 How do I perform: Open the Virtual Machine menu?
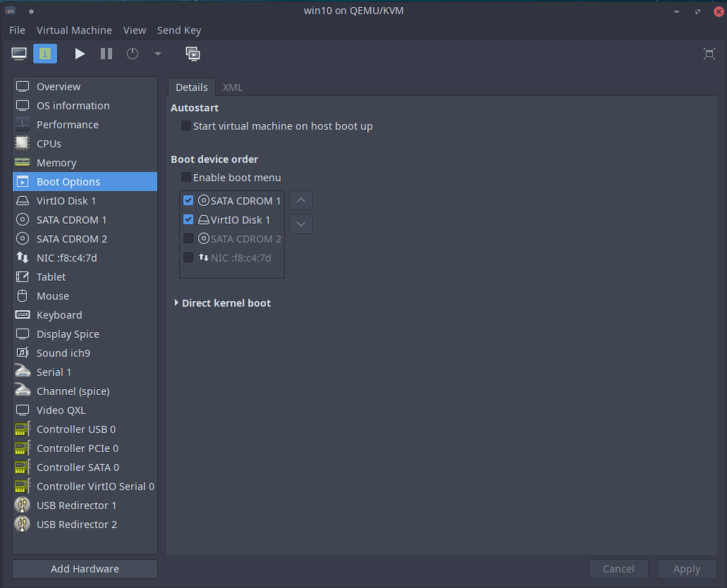point(74,30)
